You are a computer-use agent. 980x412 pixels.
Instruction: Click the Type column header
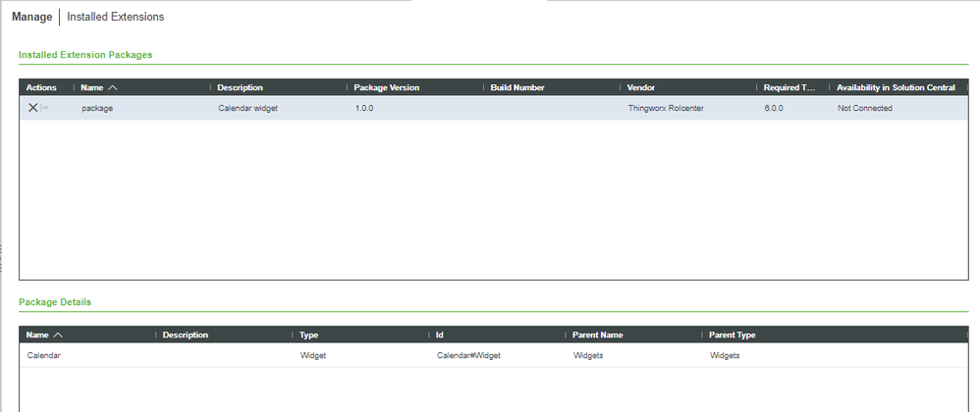tap(308, 335)
